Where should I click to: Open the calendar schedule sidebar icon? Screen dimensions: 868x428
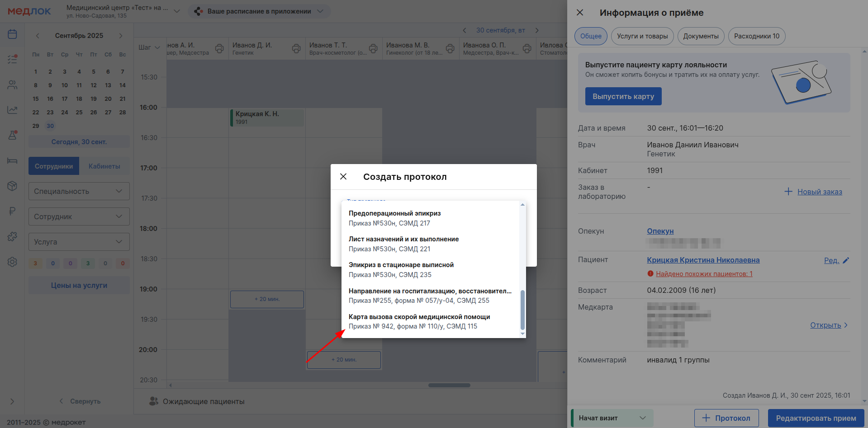tap(12, 34)
